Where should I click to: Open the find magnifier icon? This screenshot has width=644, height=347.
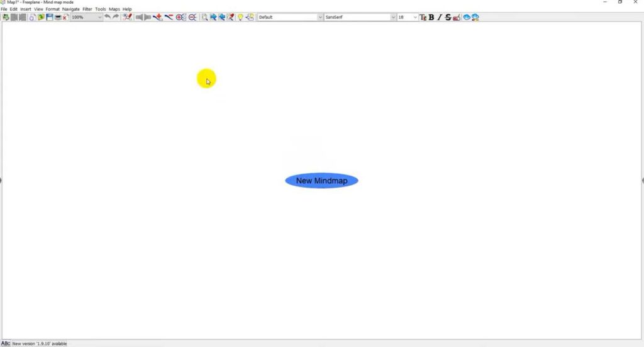204,17
